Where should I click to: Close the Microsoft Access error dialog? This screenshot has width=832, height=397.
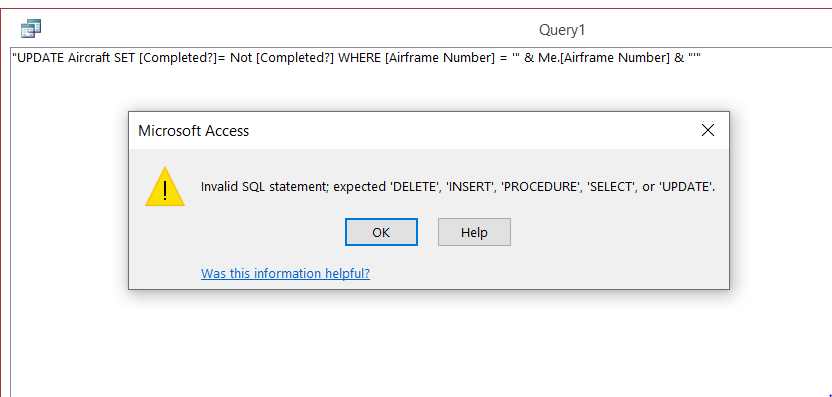[707, 130]
